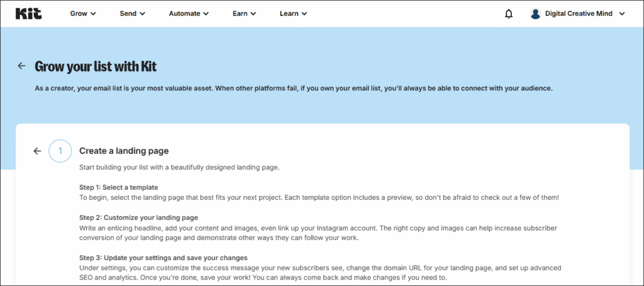
Task: Click the Start building your list sentence
Action: pos(179,168)
